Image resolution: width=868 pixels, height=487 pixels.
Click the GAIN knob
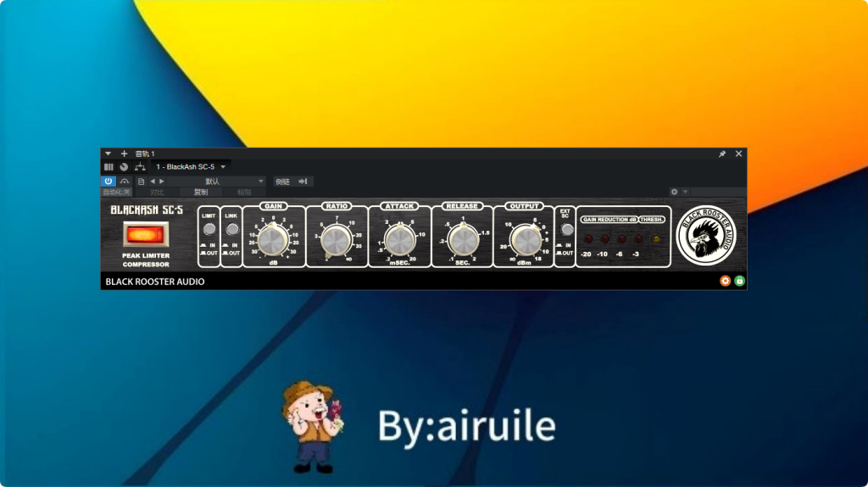272,240
